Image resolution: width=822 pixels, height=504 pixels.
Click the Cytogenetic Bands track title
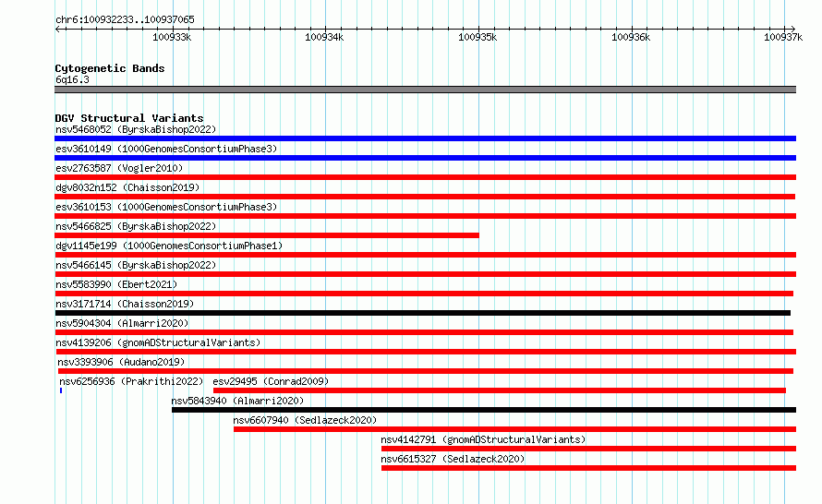[110, 68]
